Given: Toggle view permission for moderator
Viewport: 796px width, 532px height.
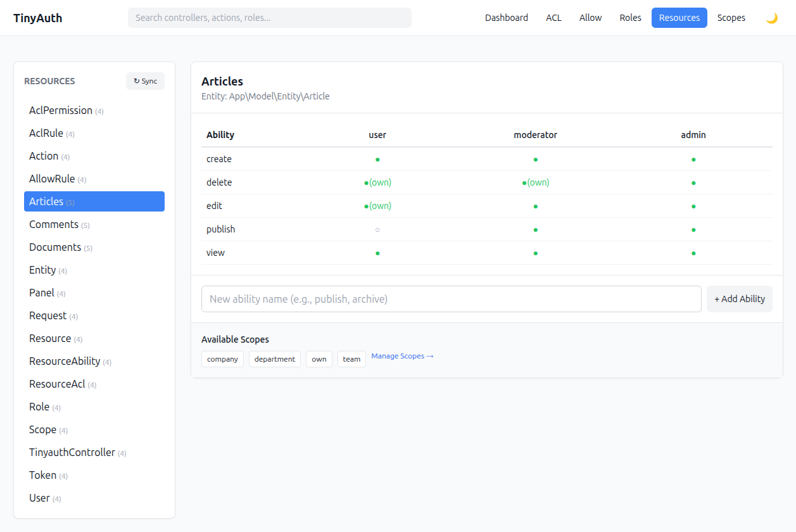Looking at the screenshot, I should pos(536,253).
